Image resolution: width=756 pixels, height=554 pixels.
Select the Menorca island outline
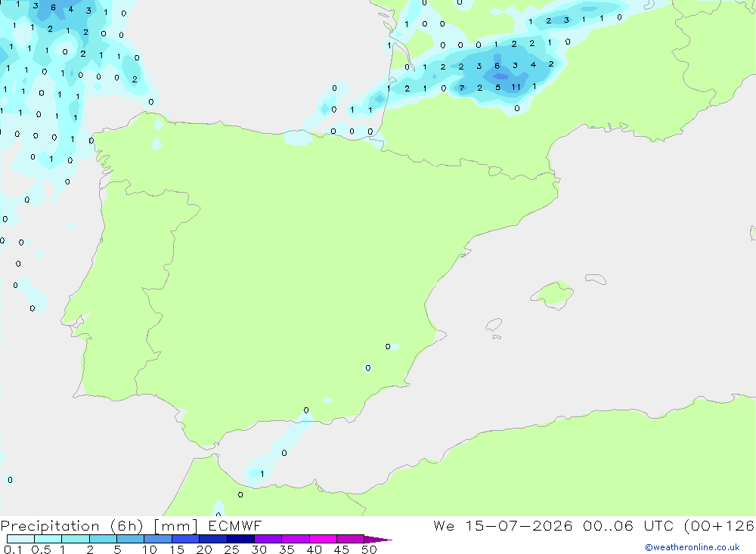(596, 279)
